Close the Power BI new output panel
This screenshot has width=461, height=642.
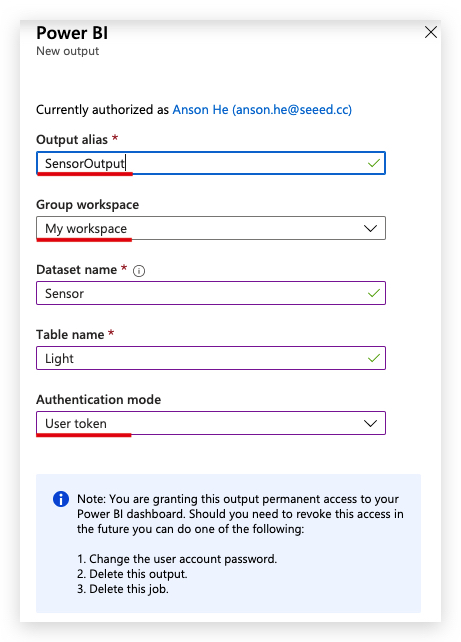point(431,32)
